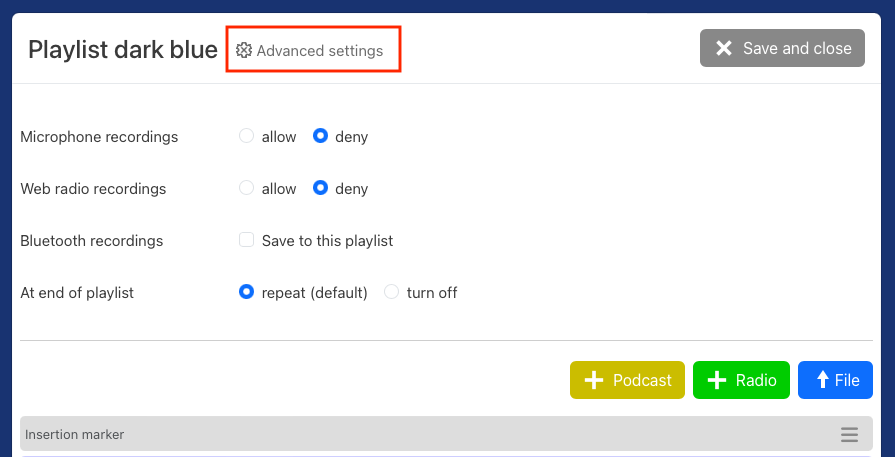Click the X icon in Save and close
Screen dimensions: 895x457
[724, 48]
